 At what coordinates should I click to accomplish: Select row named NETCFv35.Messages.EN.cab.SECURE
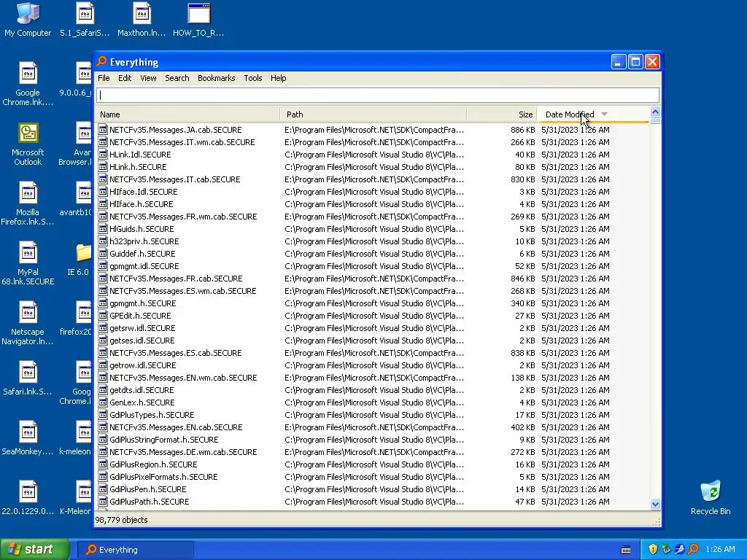point(373,427)
